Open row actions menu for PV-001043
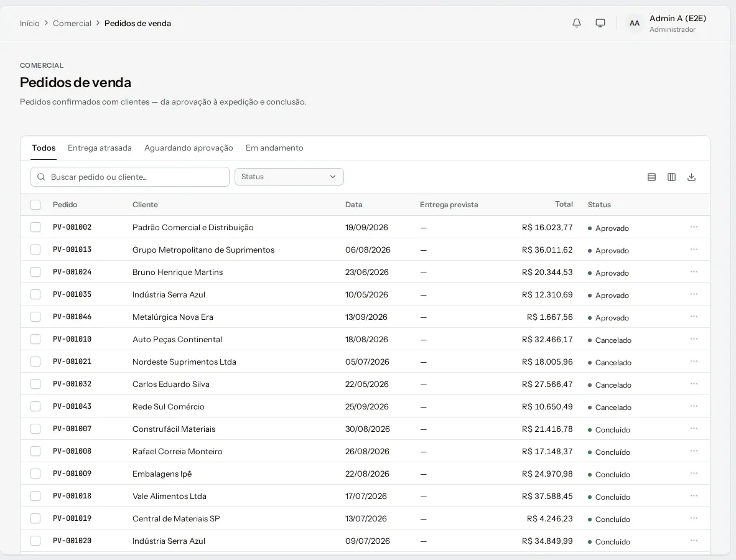This screenshot has width=736, height=560. pyautogui.click(x=694, y=406)
